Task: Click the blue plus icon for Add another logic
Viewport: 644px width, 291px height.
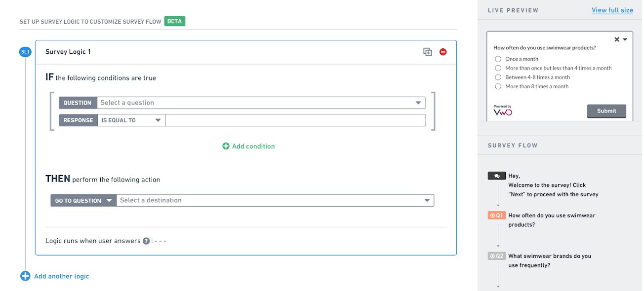Action: point(25,276)
